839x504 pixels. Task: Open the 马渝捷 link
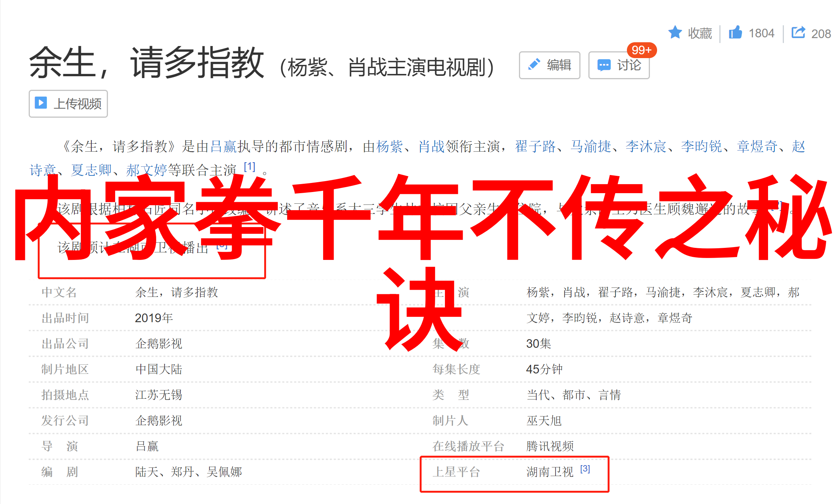point(591,146)
